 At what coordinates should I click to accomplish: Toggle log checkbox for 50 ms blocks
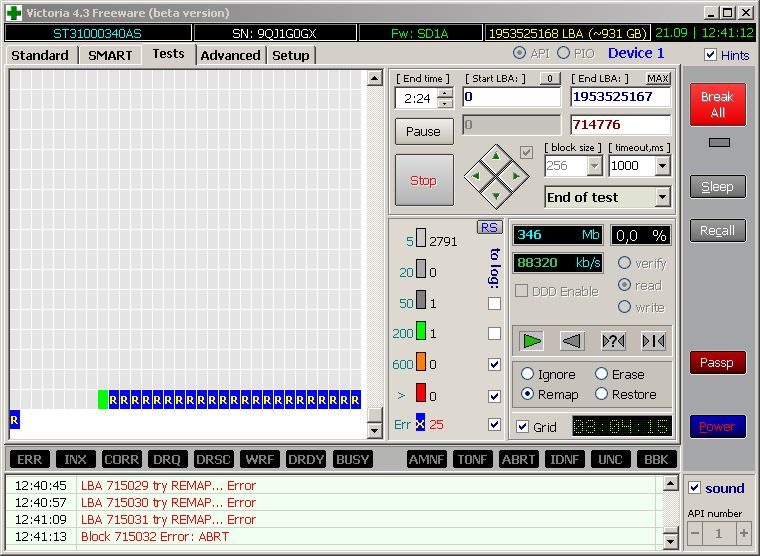494,303
